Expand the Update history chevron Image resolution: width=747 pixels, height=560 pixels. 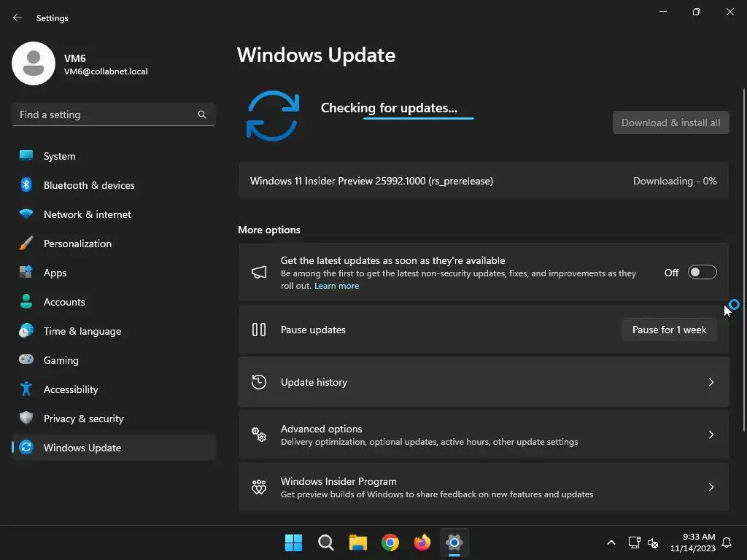click(711, 382)
